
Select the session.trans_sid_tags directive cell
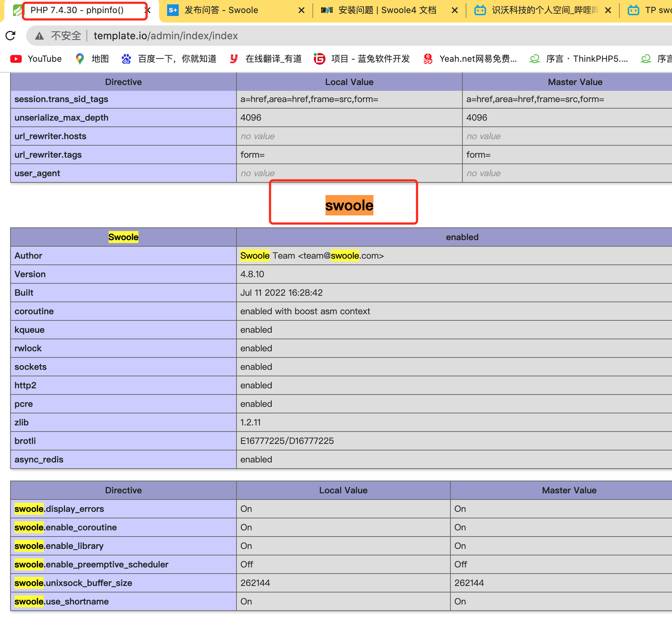point(124,99)
